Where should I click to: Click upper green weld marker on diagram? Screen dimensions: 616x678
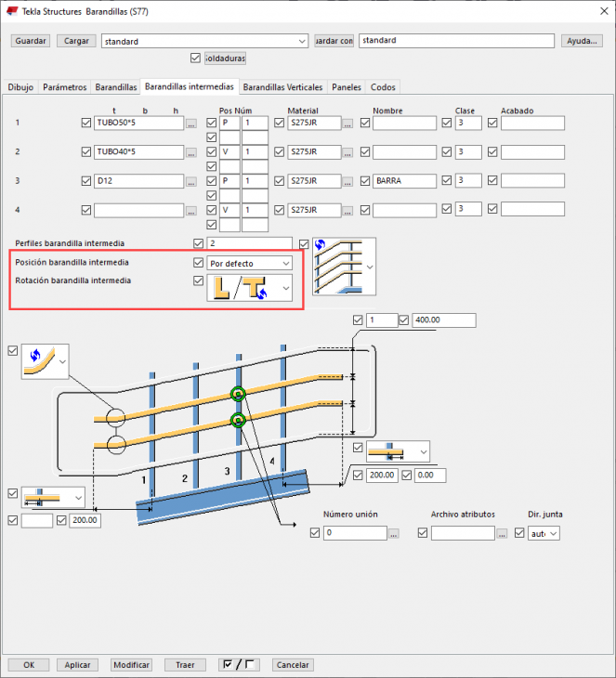(x=238, y=394)
